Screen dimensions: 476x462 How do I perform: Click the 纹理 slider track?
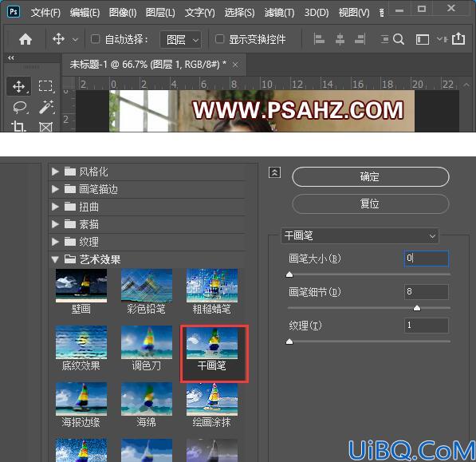[x=369, y=342]
